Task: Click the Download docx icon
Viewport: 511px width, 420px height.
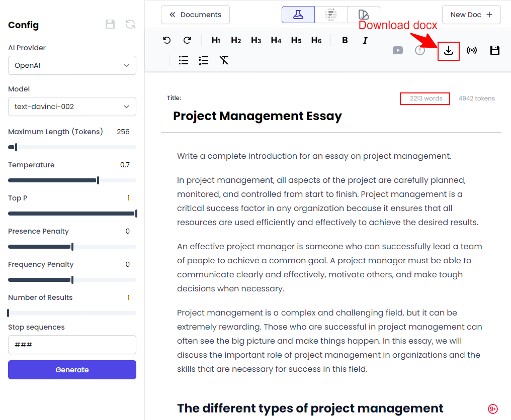Action: [449, 50]
